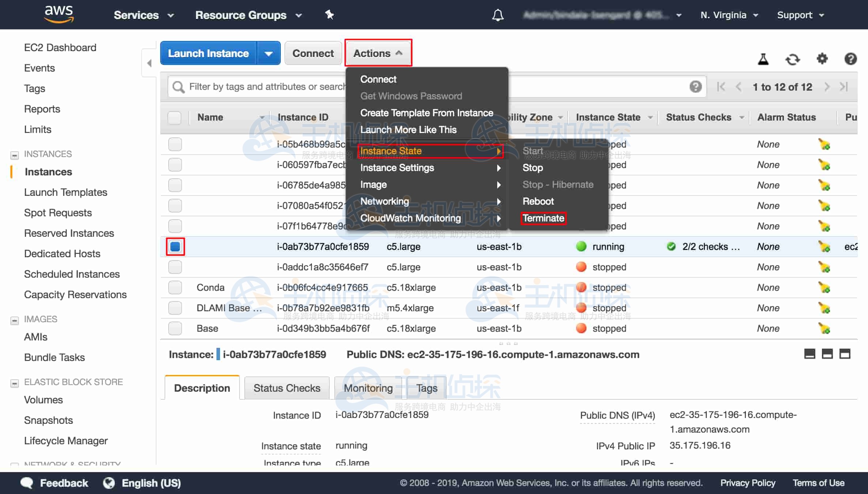868x494 pixels.
Task: Open the Launch Instance dropdown arrow
Action: click(x=269, y=53)
